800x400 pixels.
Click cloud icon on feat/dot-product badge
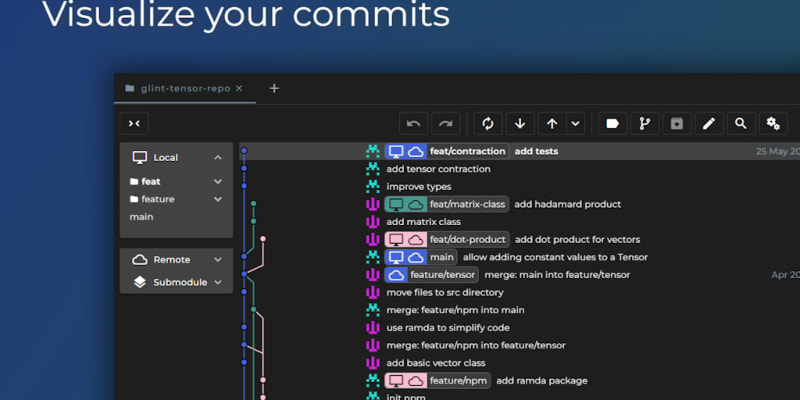[416, 240]
